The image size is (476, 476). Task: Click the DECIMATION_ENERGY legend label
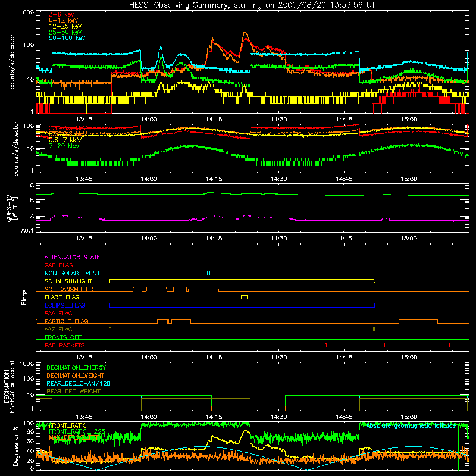(x=76, y=368)
